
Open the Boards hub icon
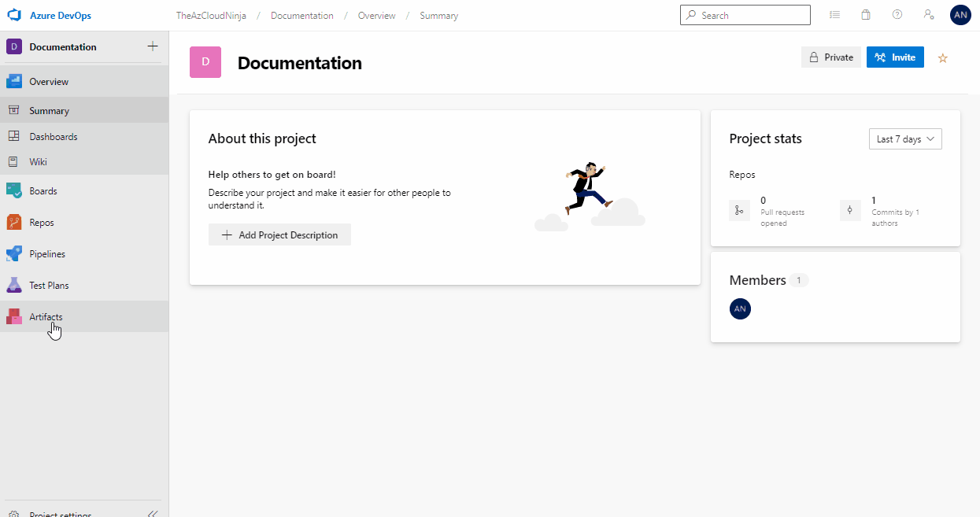point(14,191)
